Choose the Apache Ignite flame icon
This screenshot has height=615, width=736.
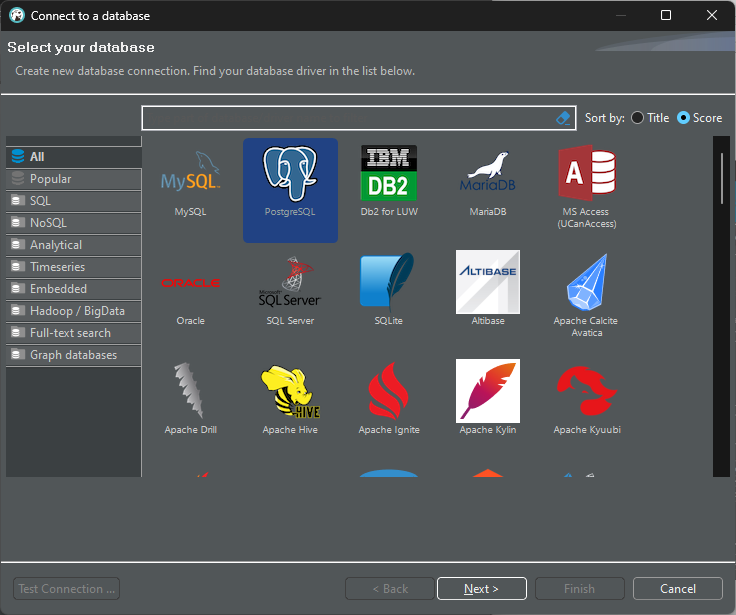[x=389, y=391]
